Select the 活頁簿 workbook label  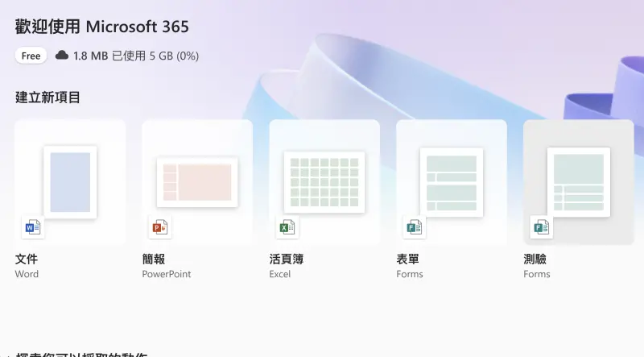[x=287, y=259]
